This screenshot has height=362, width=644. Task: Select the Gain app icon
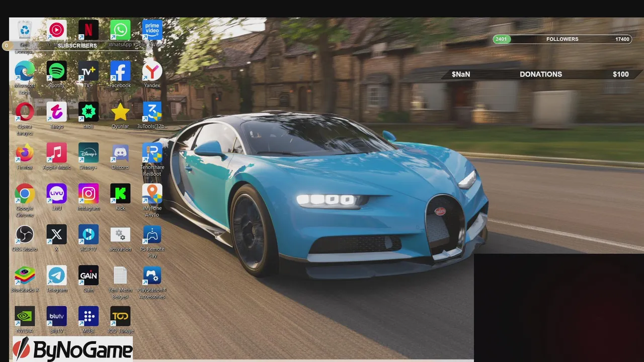pos(89,275)
